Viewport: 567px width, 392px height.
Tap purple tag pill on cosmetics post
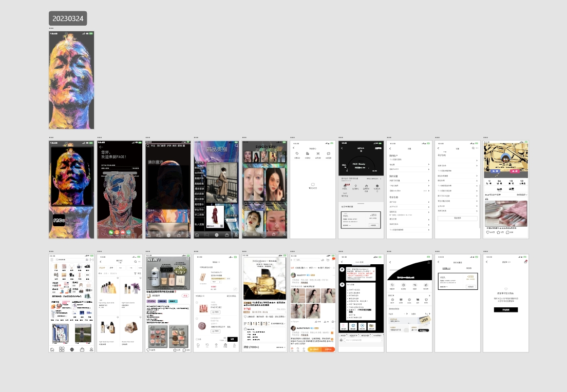coord(151,301)
